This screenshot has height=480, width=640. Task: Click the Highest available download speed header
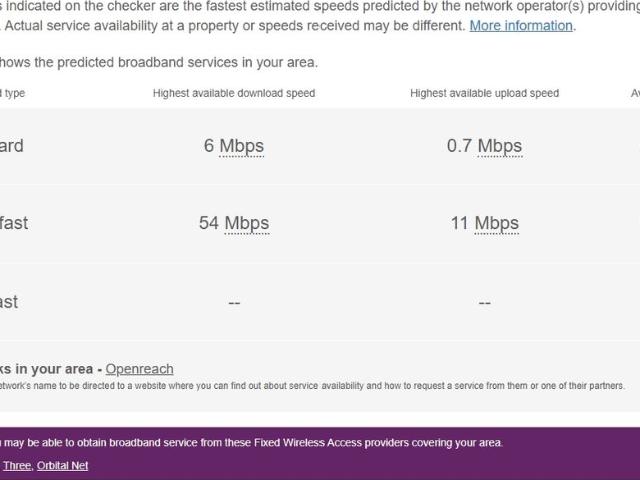234,93
